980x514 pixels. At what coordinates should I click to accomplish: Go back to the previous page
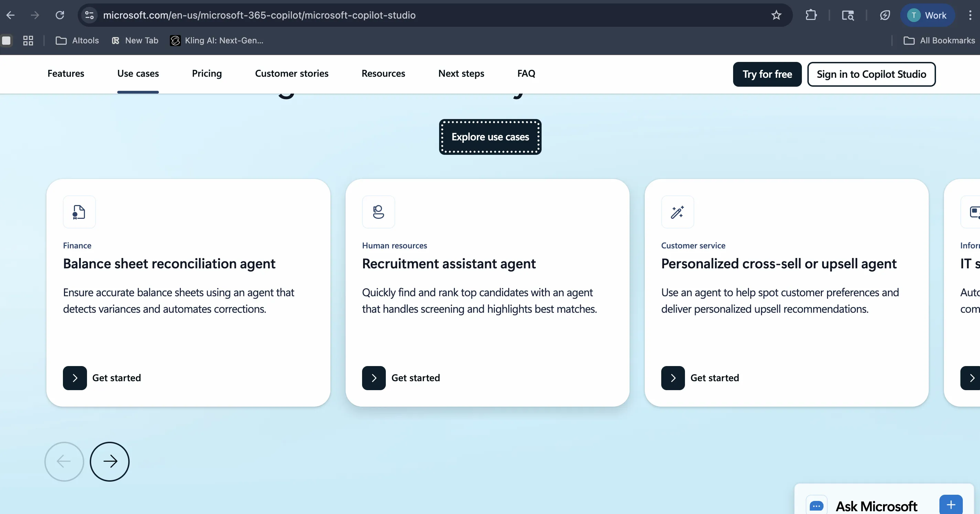point(11,15)
